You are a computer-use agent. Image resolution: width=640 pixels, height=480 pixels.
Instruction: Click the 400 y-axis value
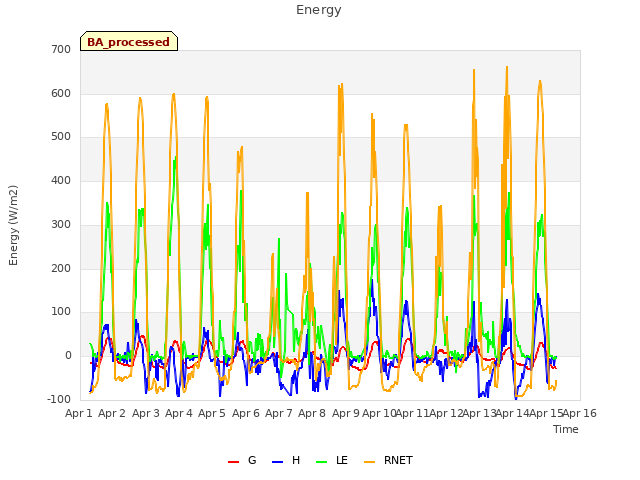coord(61,180)
